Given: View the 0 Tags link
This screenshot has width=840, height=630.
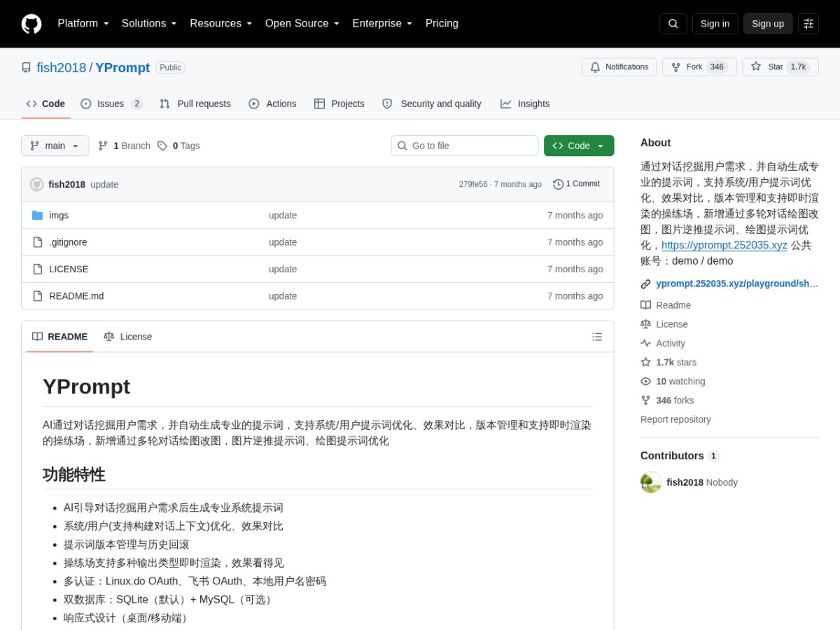Looking at the screenshot, I should [178, 146].
